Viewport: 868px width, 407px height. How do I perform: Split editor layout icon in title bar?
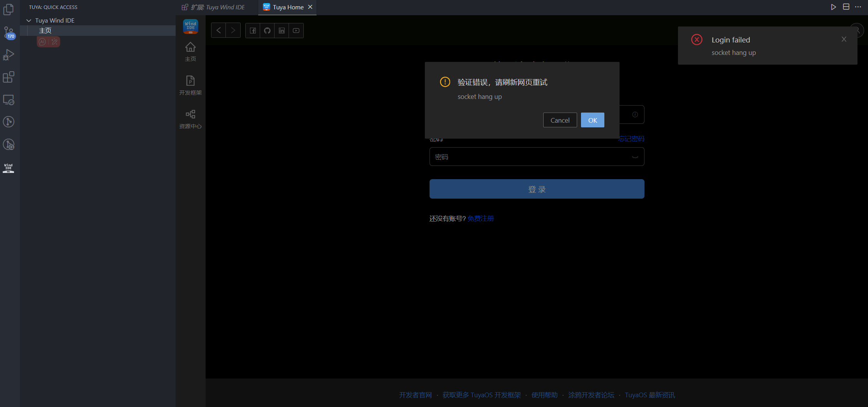click(846, 7)
